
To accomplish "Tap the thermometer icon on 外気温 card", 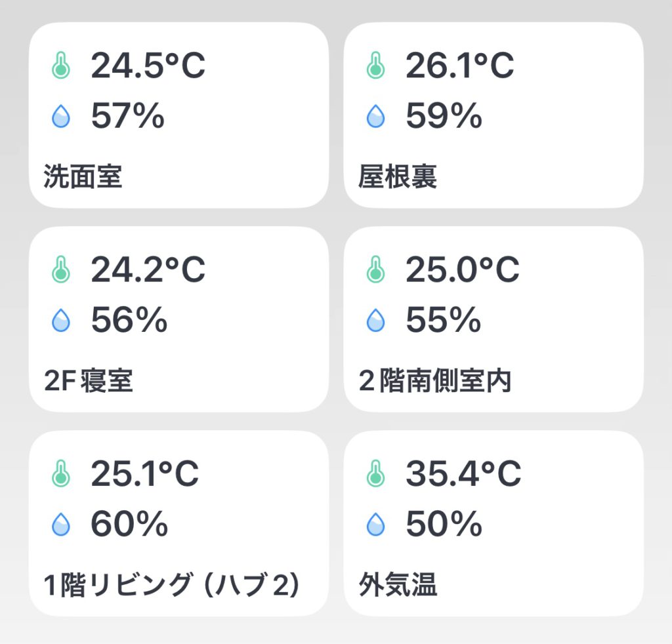I will point(375,473).
